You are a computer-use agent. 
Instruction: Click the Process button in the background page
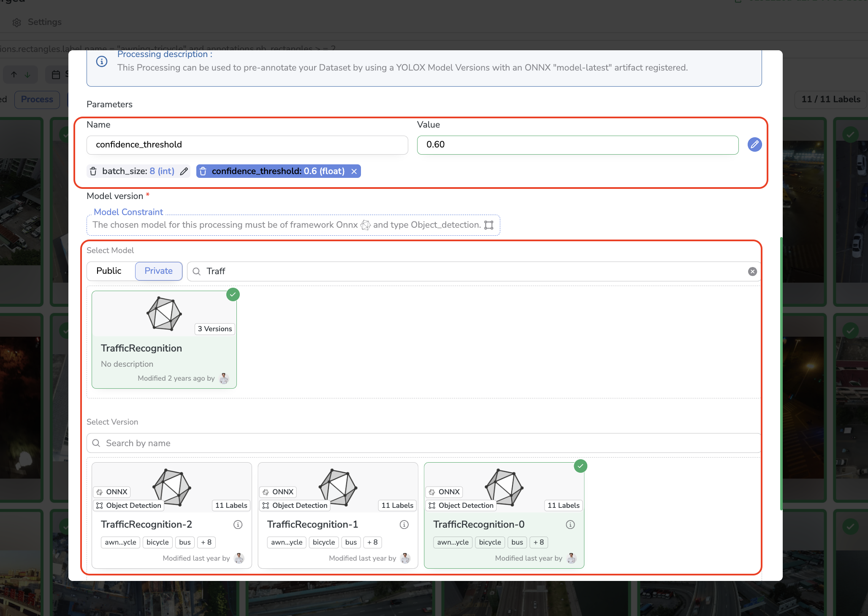point(37,99)
